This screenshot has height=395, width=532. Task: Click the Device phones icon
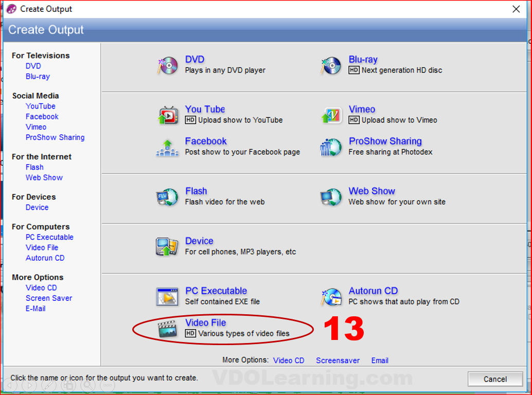(x=167, y=246)
